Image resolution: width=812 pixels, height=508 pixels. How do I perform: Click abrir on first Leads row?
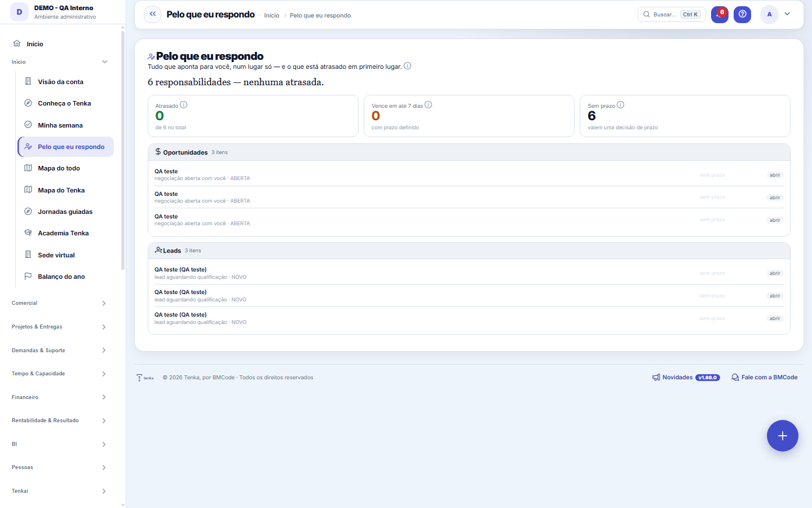click(775, 273)
